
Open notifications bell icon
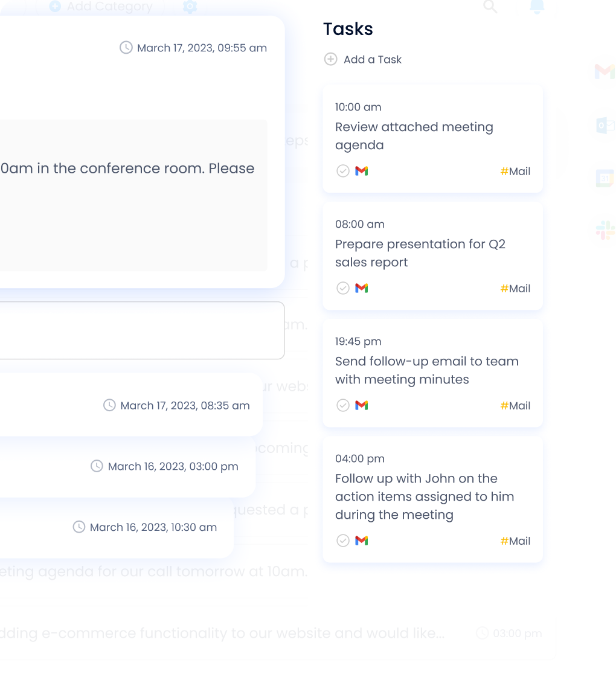536,7
